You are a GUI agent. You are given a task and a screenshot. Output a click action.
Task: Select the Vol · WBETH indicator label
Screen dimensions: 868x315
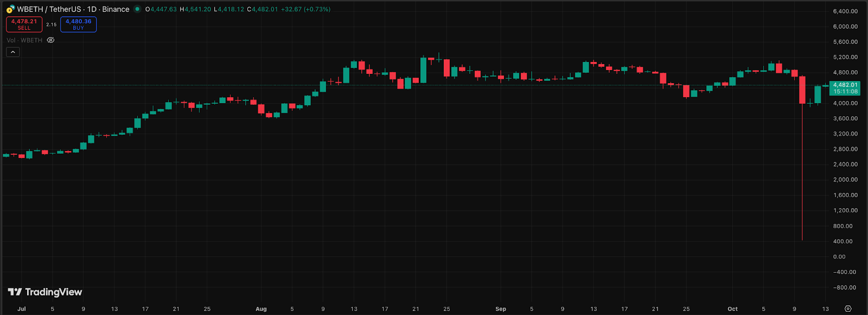coord(24,40)
